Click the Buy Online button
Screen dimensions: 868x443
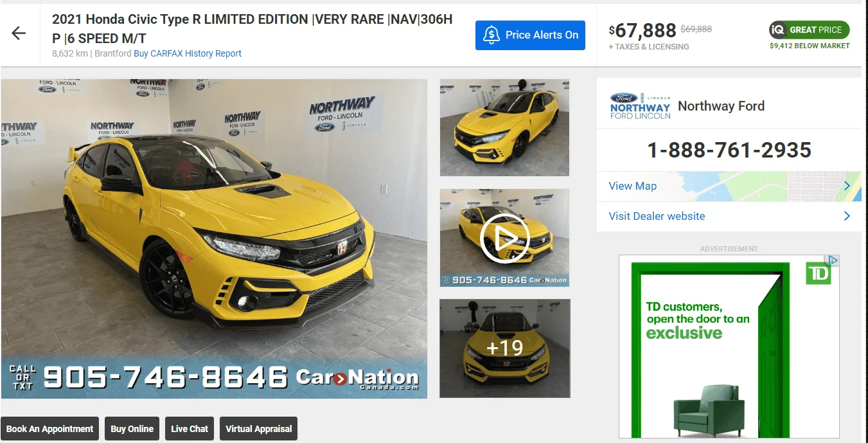click(132, 429)
